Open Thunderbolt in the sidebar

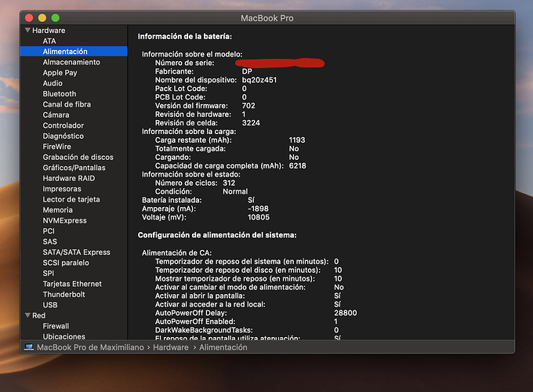pyautogui.click(x=64, y=294)
